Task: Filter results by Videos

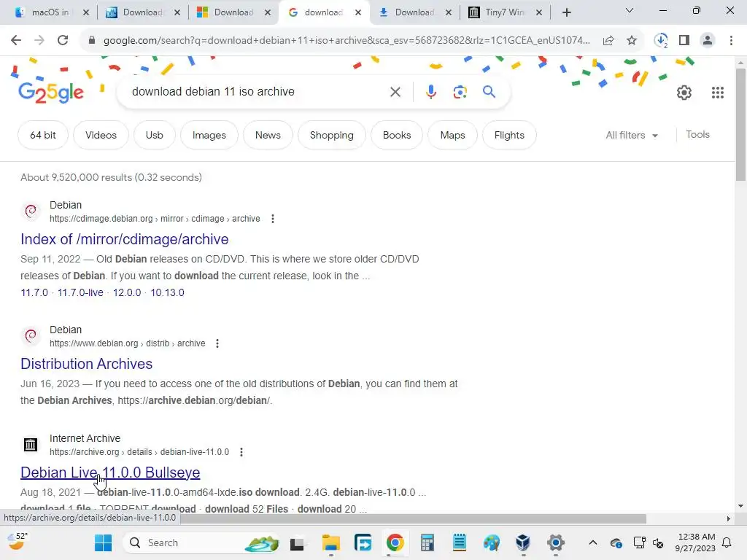Action: (101, 135)
